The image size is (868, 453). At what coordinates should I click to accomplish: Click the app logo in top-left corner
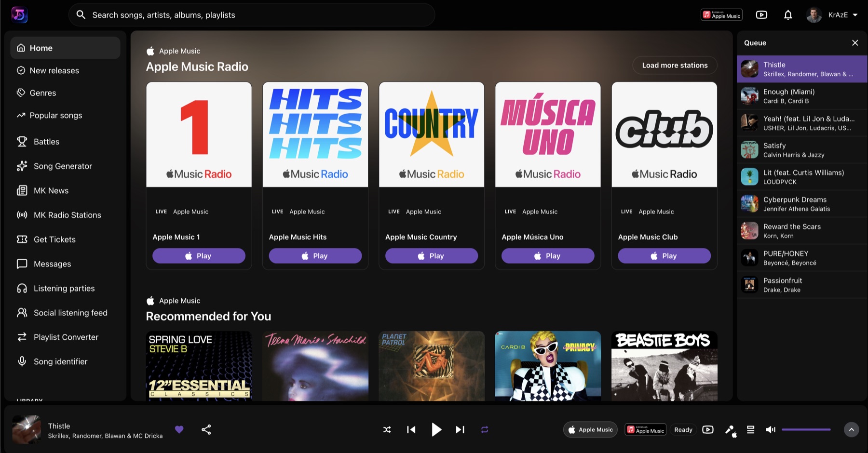[19, 15]
